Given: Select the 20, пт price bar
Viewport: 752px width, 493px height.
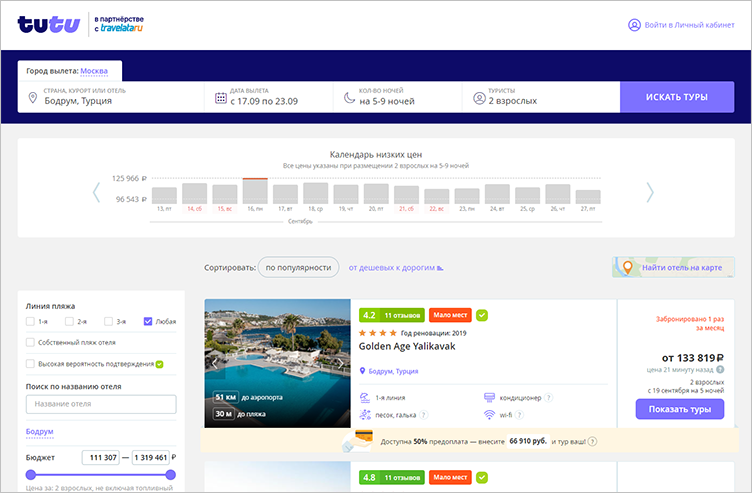Looking at the screenshot, I should pyautogui.click(x=376, y=194).
